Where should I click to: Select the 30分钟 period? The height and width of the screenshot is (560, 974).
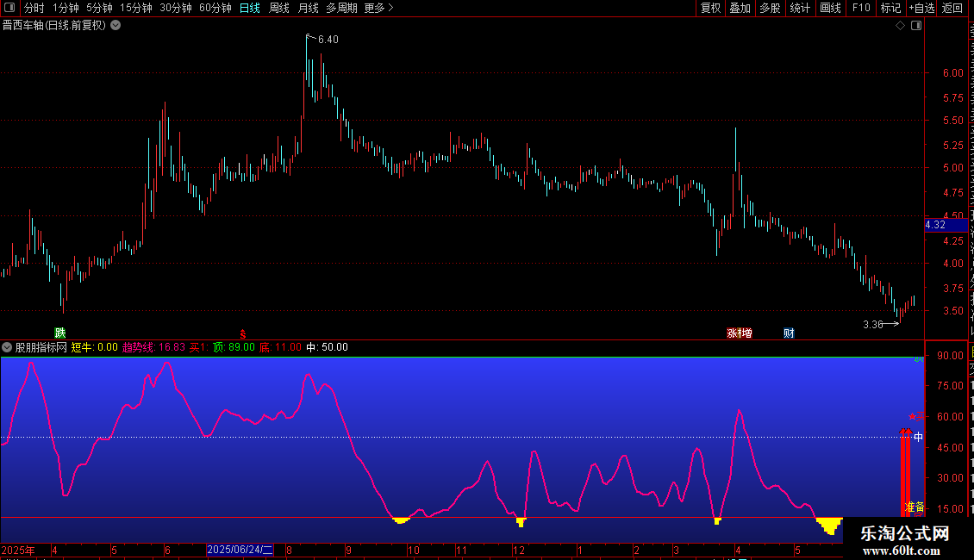tap(176, 8)
